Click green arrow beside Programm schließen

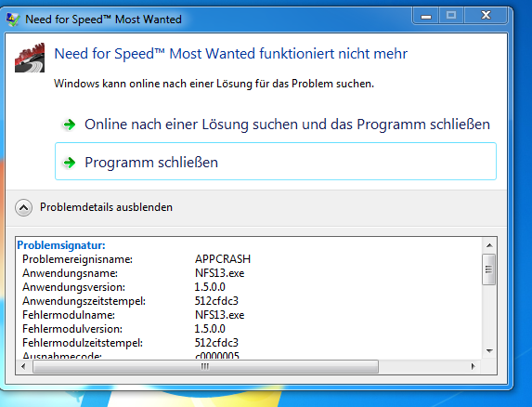coord(70,163)
